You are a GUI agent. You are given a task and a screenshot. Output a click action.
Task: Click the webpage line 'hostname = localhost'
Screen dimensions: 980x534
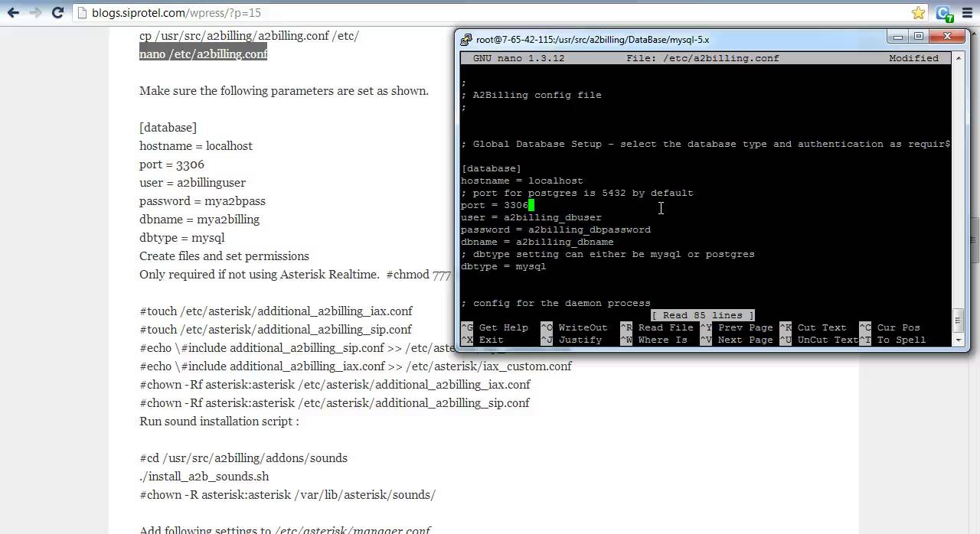196,145
